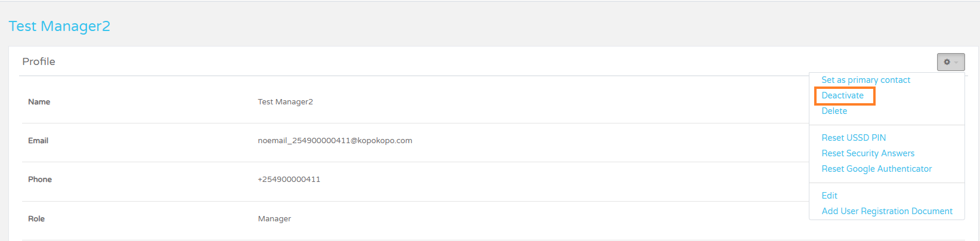This screenshot has height=241, width=980.
Task: Click the Manager role value
Action: tap(274, 219)
